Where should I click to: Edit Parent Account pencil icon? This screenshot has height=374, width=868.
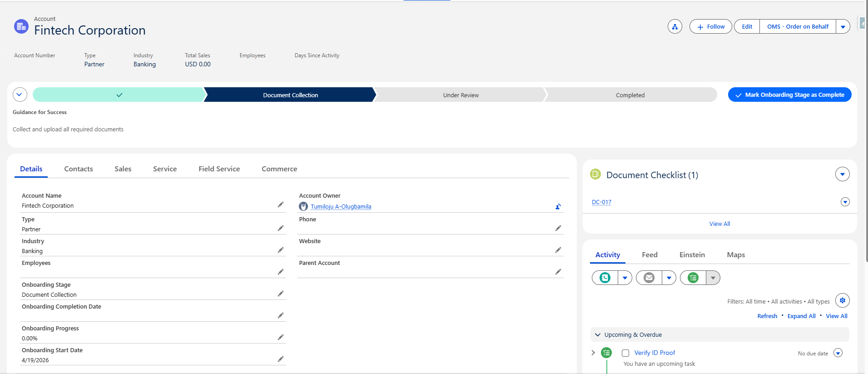point(558,272)
